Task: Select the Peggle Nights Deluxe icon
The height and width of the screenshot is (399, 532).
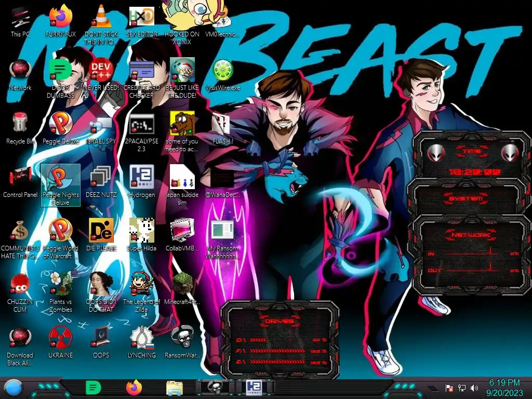Action: 61,185
